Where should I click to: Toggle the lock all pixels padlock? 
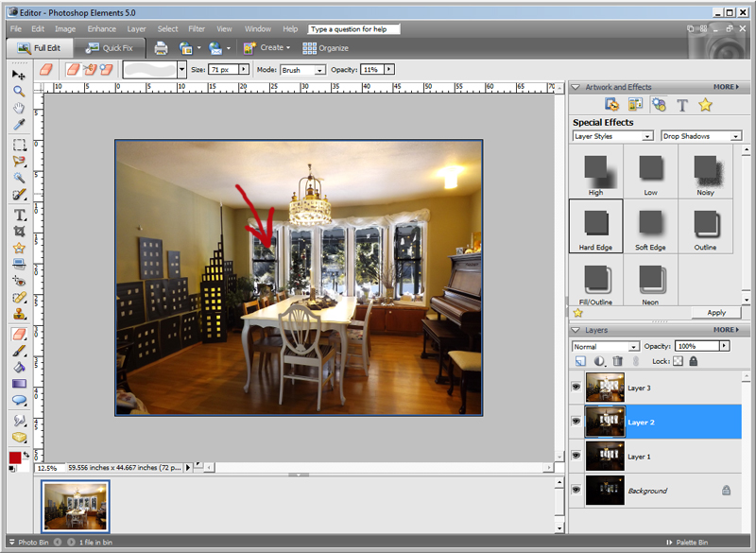(x=694, y=360)
